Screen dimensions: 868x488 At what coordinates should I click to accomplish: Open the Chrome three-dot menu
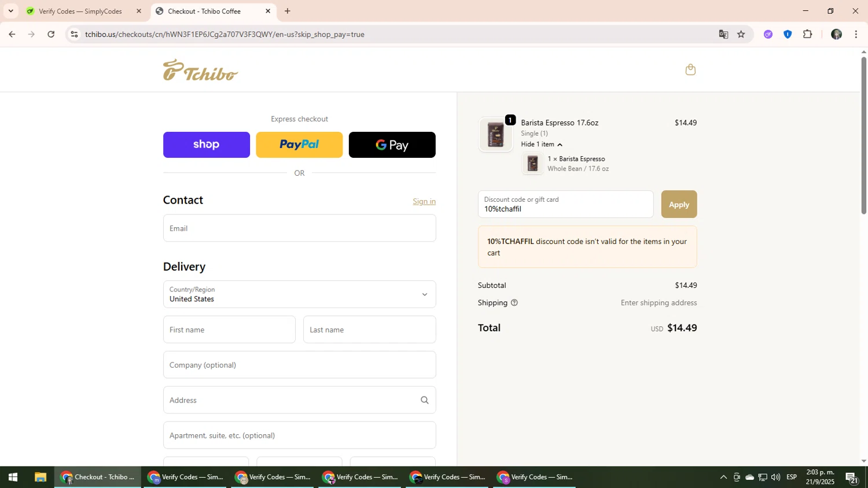(856, 35)
